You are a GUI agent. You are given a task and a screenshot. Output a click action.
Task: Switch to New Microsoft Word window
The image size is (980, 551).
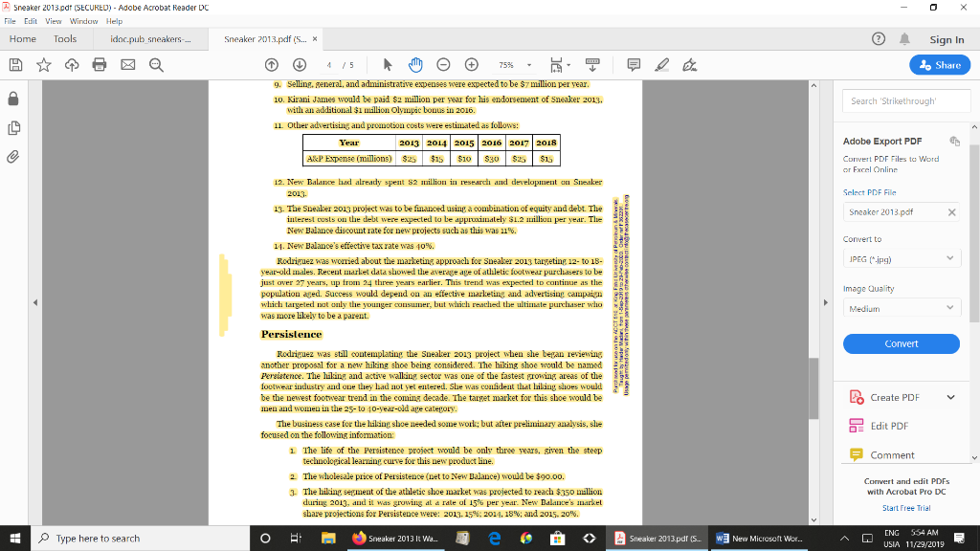point(760,538)
